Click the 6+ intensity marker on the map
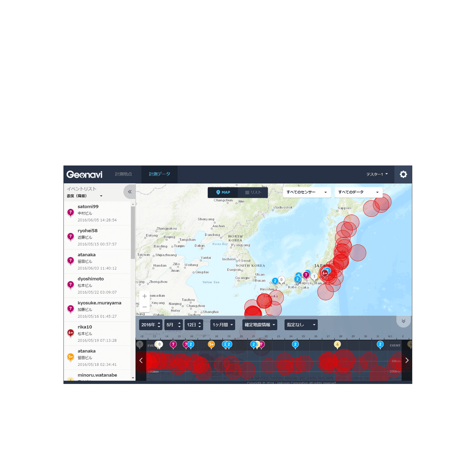 (325, 273)
